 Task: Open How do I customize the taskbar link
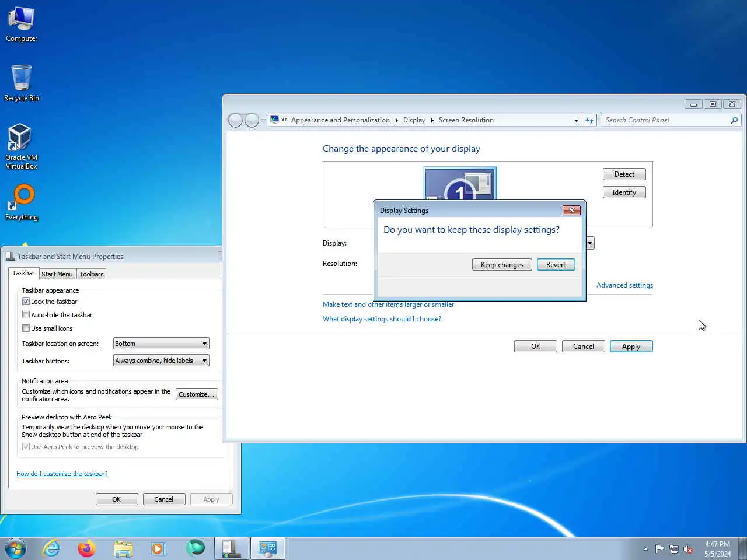click(62, 474)
